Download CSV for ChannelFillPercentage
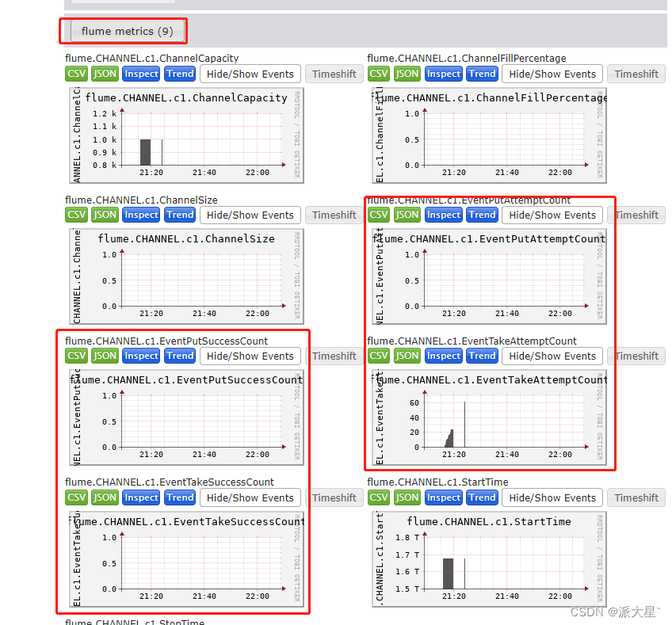The height and width of the screenshot is (625, 672). (379, 74)
